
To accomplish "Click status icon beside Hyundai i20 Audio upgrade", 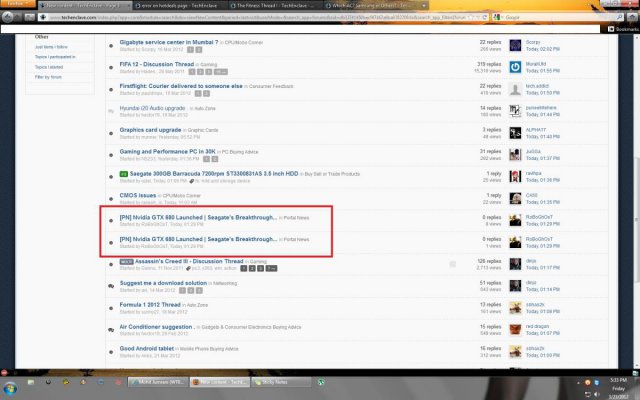I will pyautogui.click(x=111, y=111).
